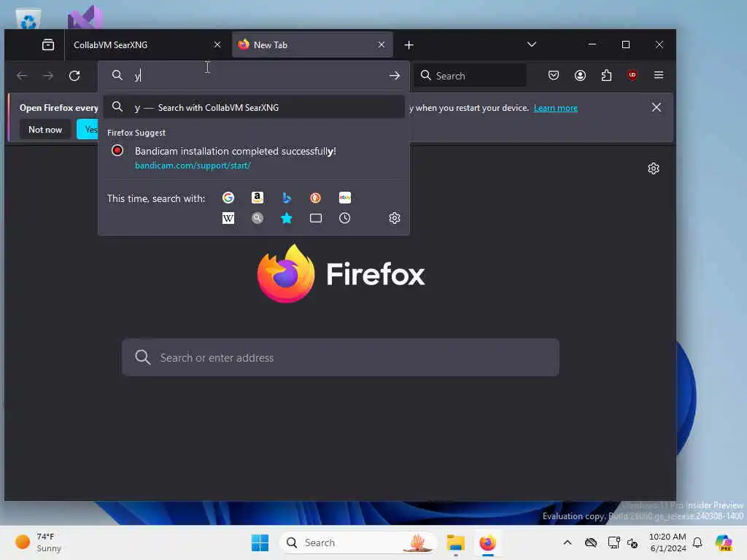Viewport: 747px width, 560px height.
Task: Select the New Tab tab
Action: point(312,44)
